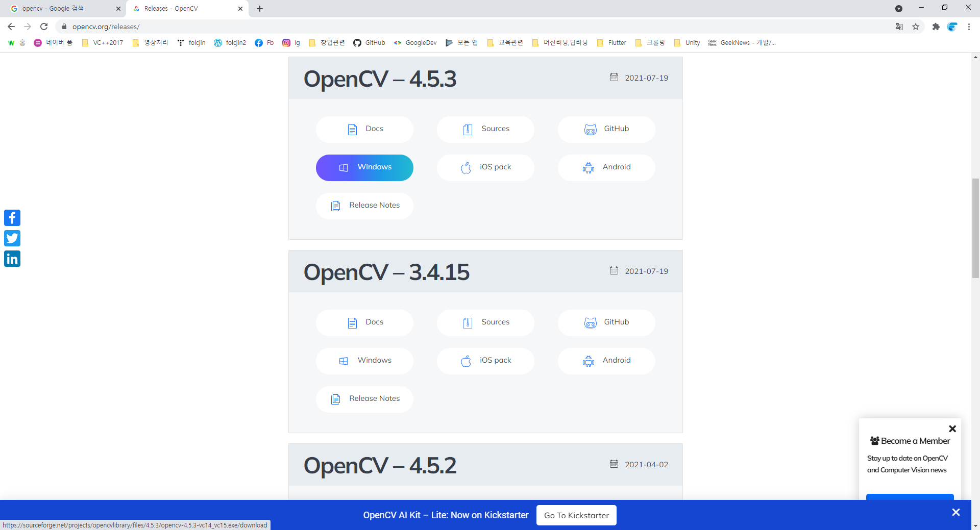This screenshot has height=530, width=980.
Task: Click scrollbar down arrow
Action: [x=975, y=525]
